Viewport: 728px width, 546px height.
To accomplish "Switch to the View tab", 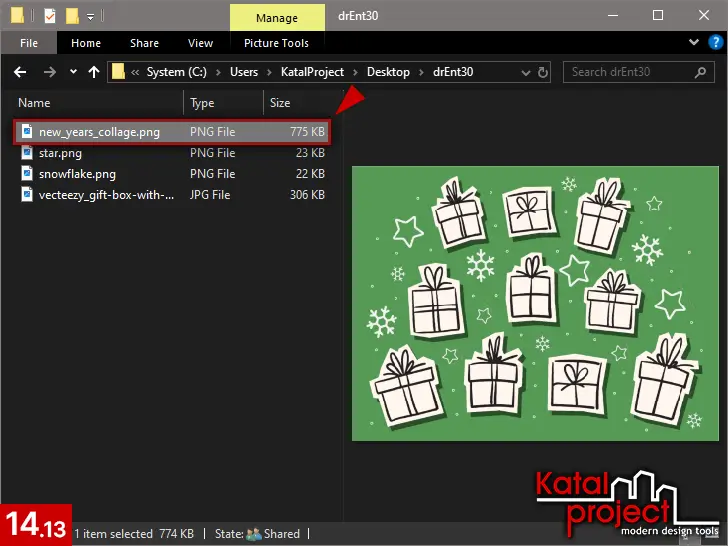I will (x=200, y=43).
